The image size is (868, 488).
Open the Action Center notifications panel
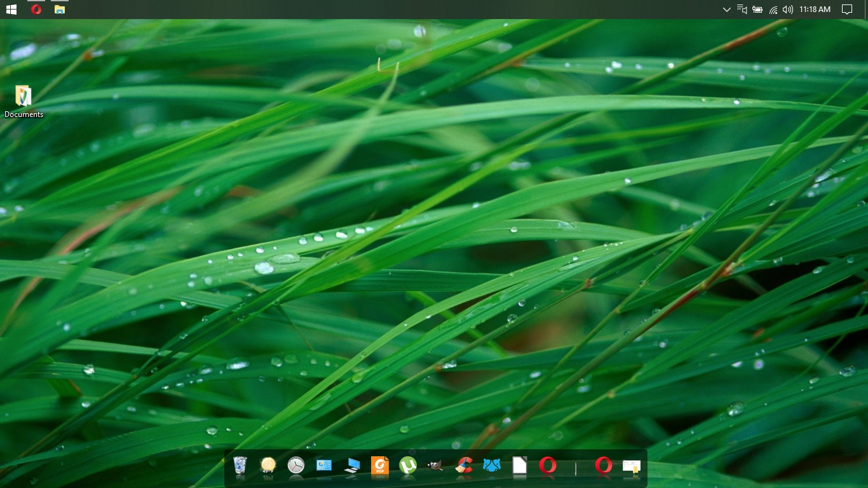coord(846,10)
